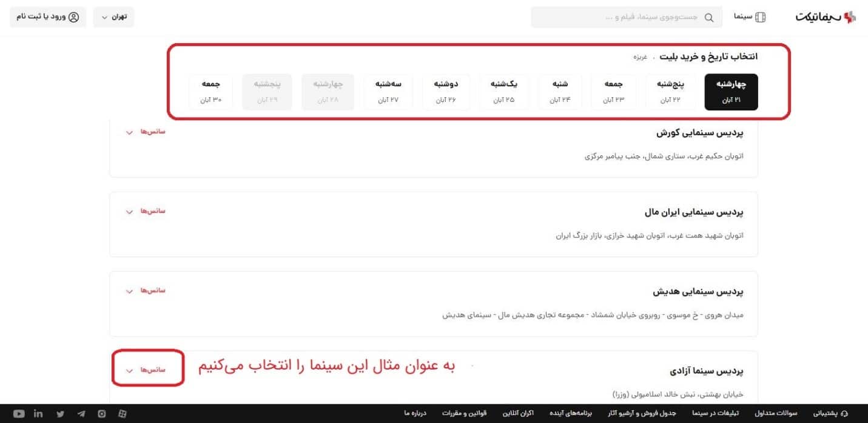Select the شنبه ۲۴ آبان date tab

560,92
